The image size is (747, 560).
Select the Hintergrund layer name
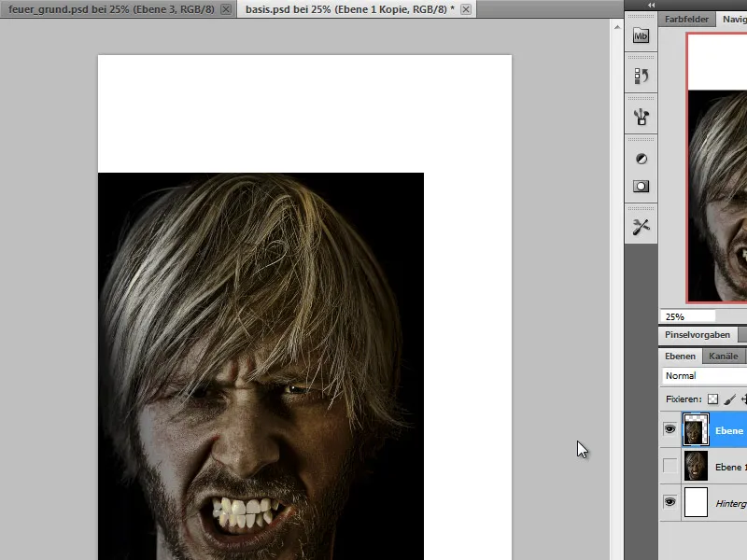pos(731,503)
